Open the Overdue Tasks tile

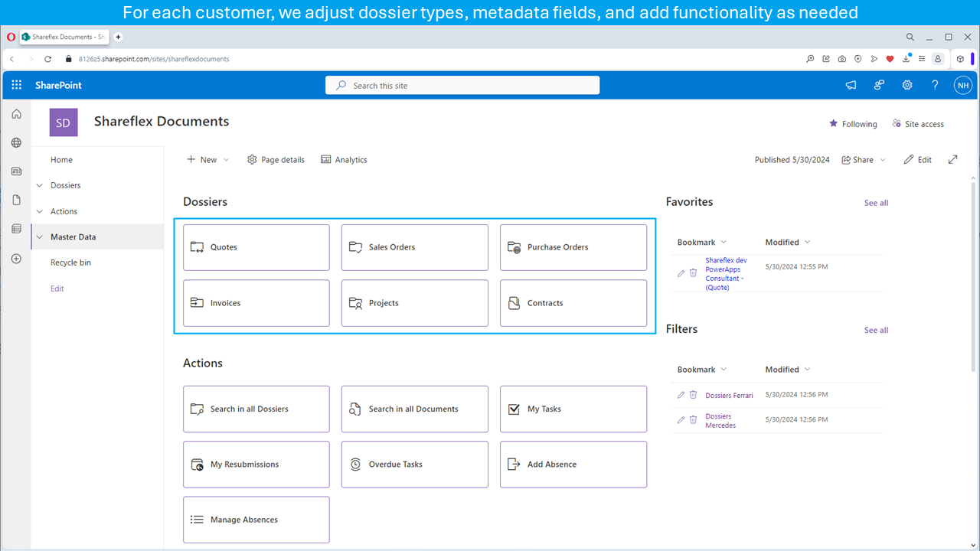(415, 465)
